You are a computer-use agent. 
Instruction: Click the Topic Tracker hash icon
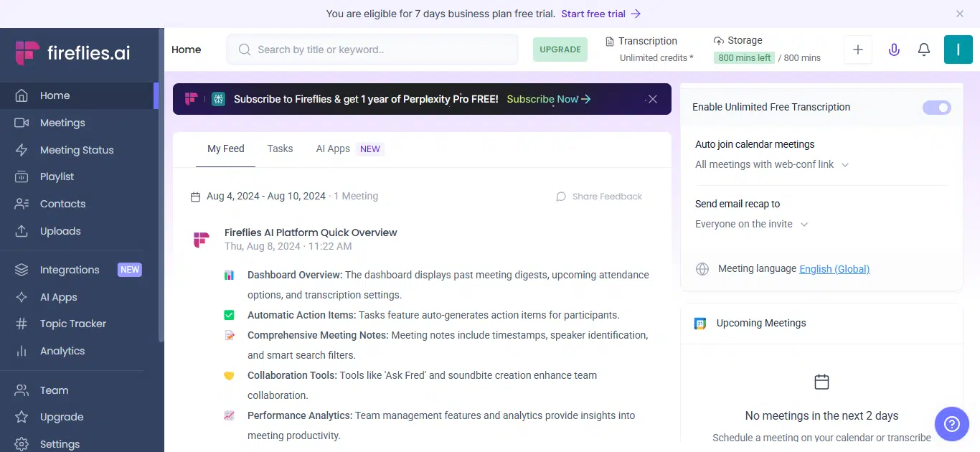point(22,324)
